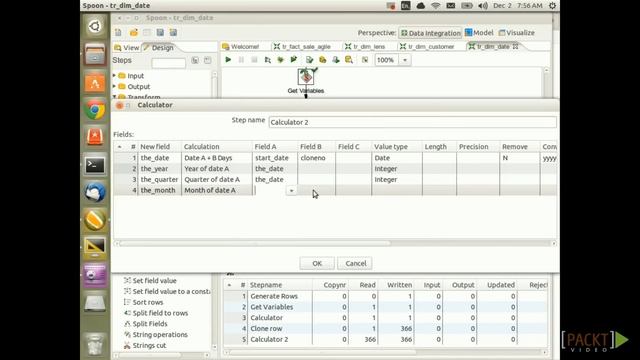The height and width of the screenshot is (360, 640).
Task: Click the new file icon in Spoon toolbar
Action: (x=118, y=33)
